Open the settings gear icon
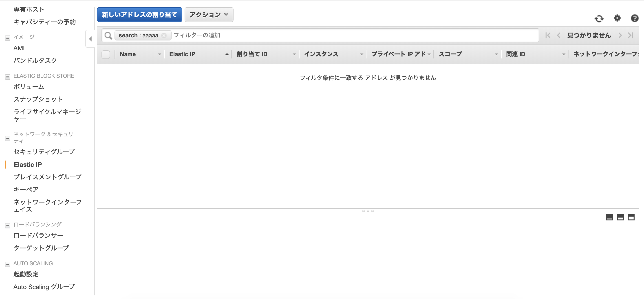 [x=617, y=18]
